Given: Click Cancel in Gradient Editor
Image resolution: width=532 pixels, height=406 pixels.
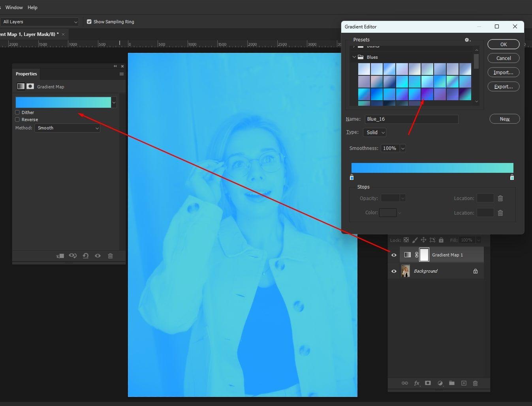Looking at the screenshot, I should pos(504,58).
